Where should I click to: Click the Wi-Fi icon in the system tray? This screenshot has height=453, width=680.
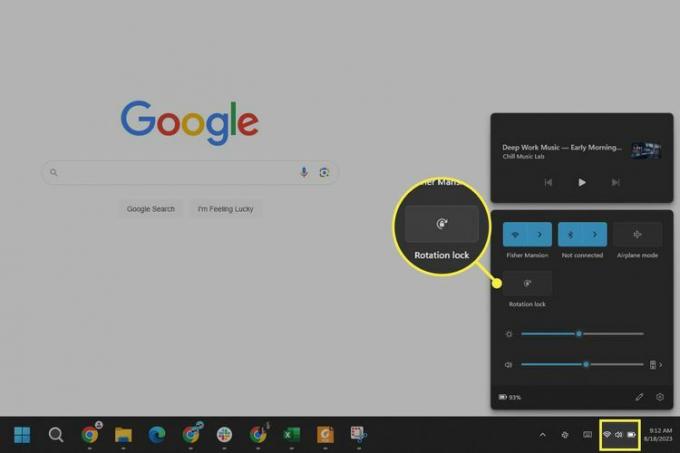coord(607,434)
